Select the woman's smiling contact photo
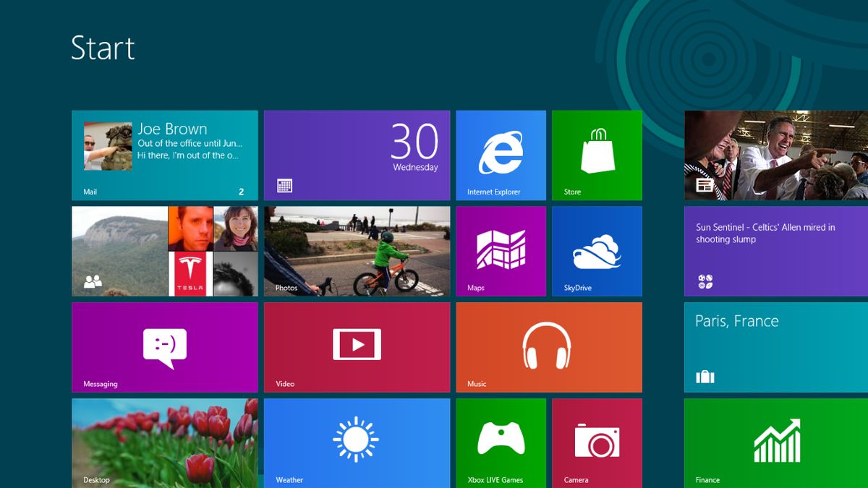868x488 pixels. coord(236,228)
